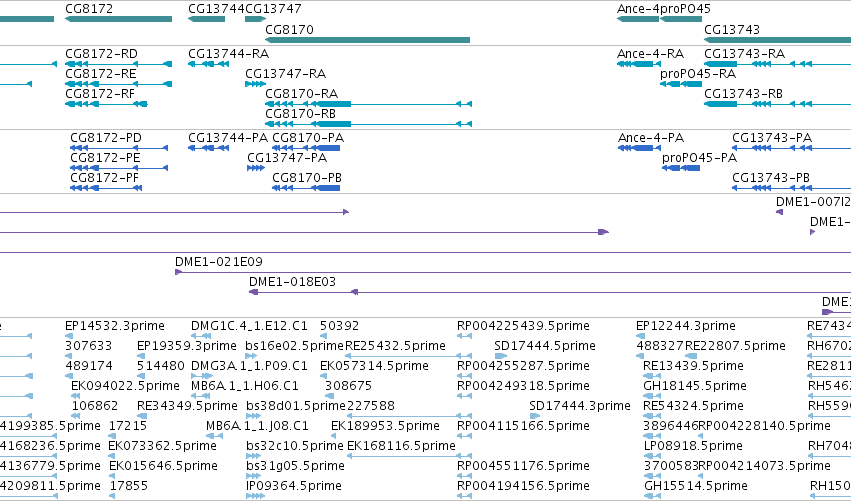Select transcript CG8170-RB
This screenshot has width=851, height=501.
click(x=369, y=124)
